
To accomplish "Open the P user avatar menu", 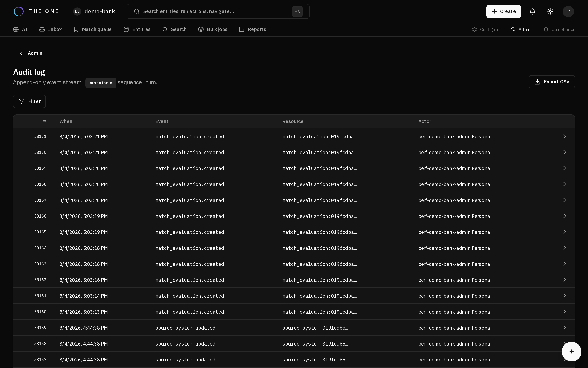I will point(568,11).
